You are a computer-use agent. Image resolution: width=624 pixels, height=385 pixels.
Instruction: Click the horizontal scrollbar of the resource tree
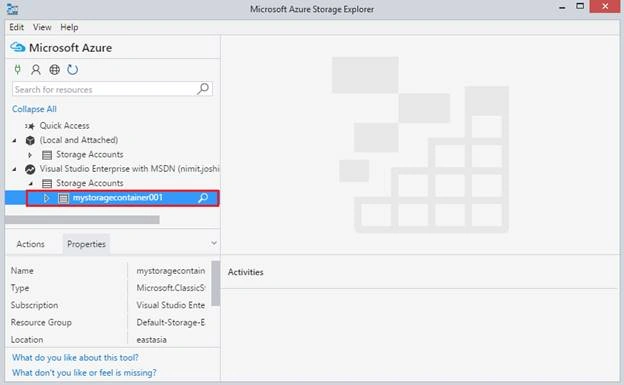pyautogui.click(x=82, y=220)
